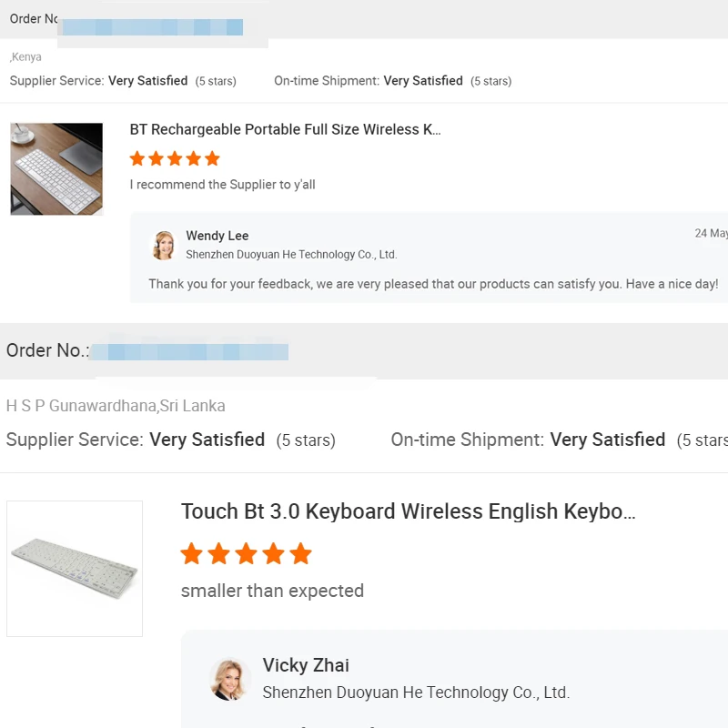Click Vicky Zhai's avatar picture

(x=230, y=679)
